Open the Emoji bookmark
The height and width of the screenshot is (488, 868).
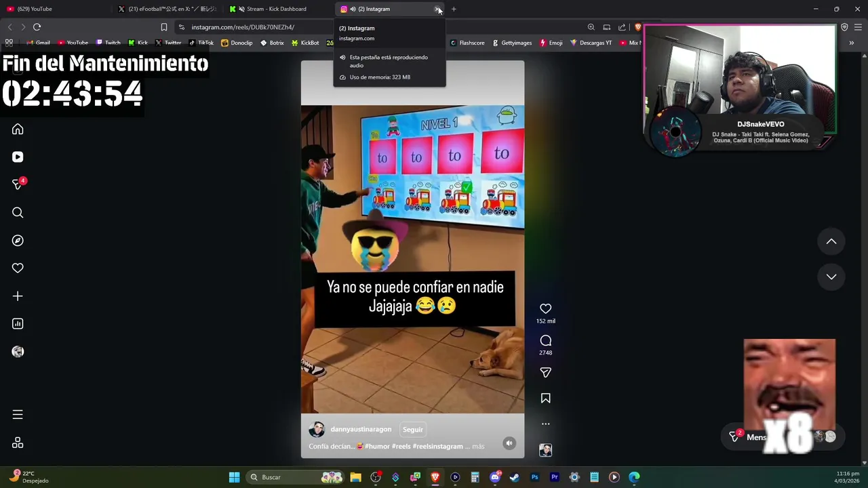[x=551, y=43]
